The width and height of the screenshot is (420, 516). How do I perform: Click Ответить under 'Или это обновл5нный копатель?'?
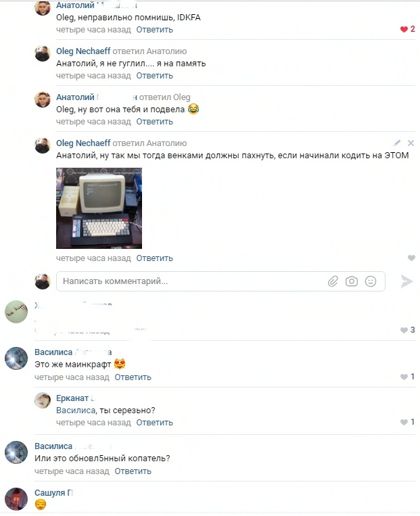(133, 471)
